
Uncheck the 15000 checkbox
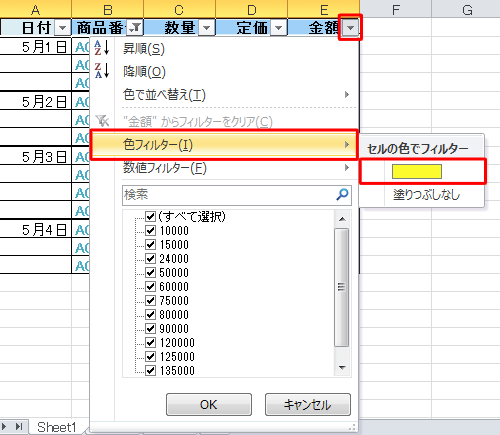tap(151, 245)
